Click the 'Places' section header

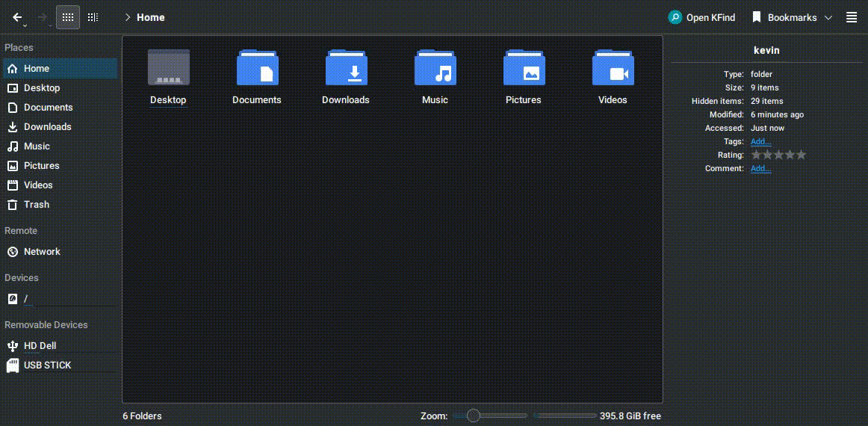click(x=19, y=48)
